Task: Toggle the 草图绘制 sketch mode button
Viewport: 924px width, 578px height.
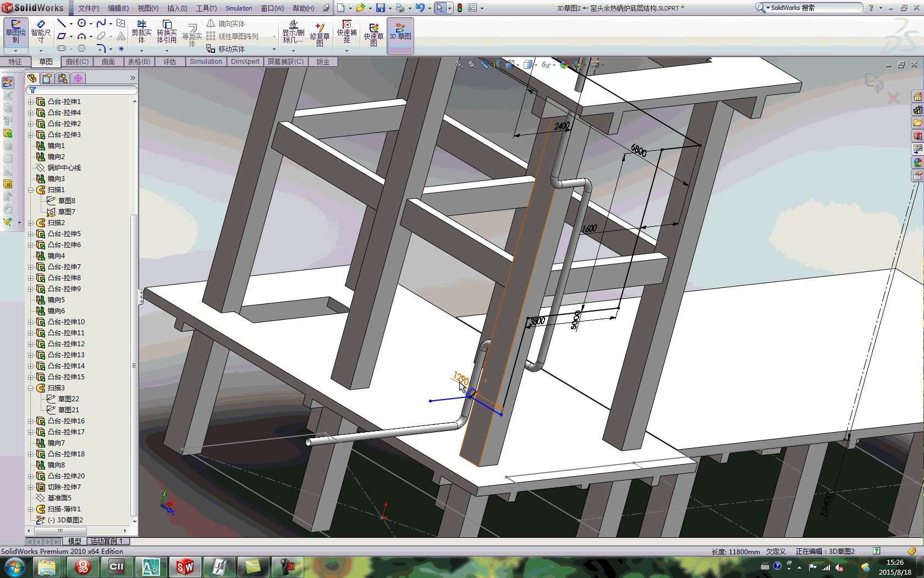Action: click(15, 31)
